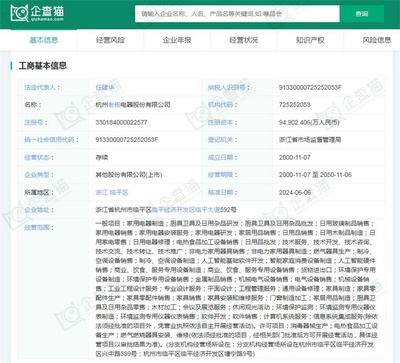Open the 企业年报 tab
Viewport: 400px width, 363px height.
(x=177, y=40)
